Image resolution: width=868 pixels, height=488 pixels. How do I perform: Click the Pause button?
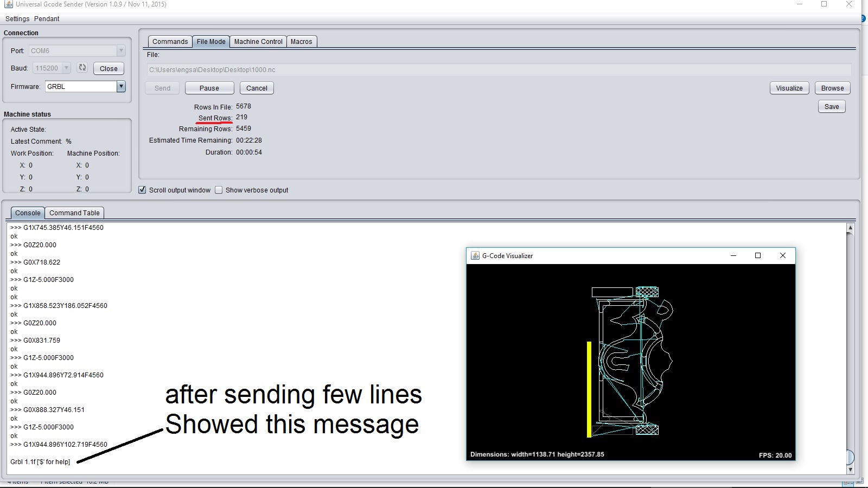209,88
